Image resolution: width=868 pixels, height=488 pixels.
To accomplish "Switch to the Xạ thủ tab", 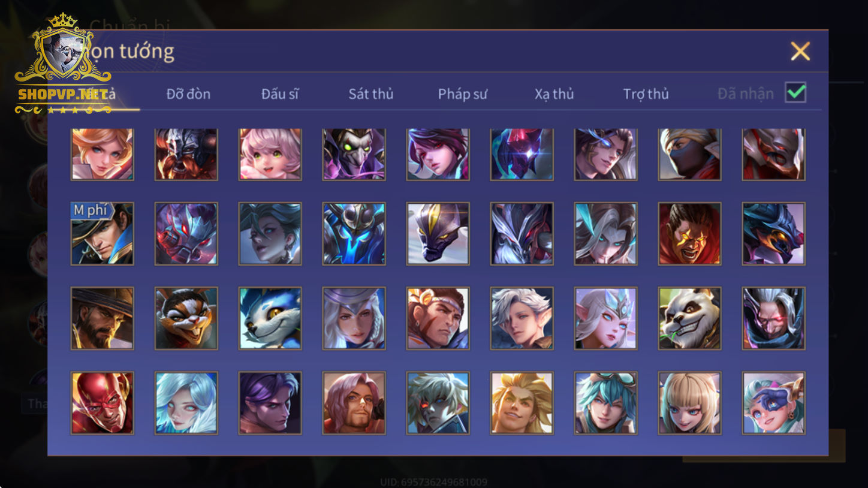I will click(554, 94).
